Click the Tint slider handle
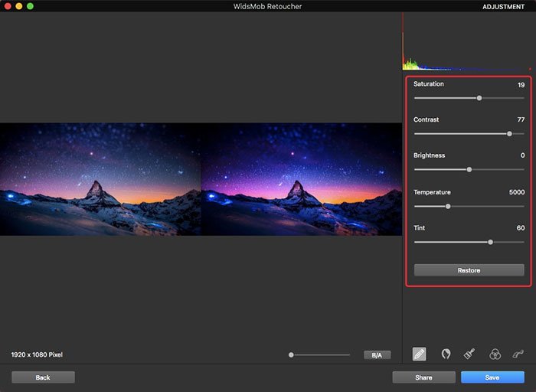Image resolution: width=536 pixels, height=392 pixels. pos(491,242)
